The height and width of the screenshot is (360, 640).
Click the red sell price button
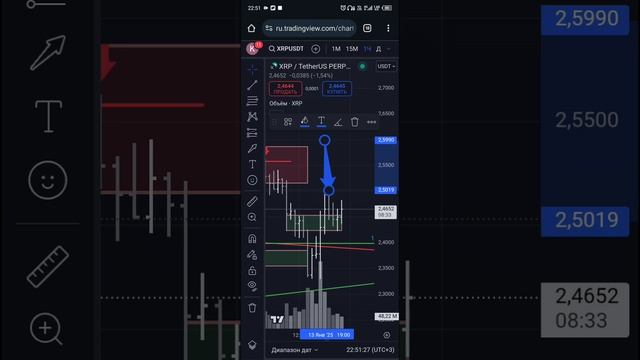pos(285,89)
